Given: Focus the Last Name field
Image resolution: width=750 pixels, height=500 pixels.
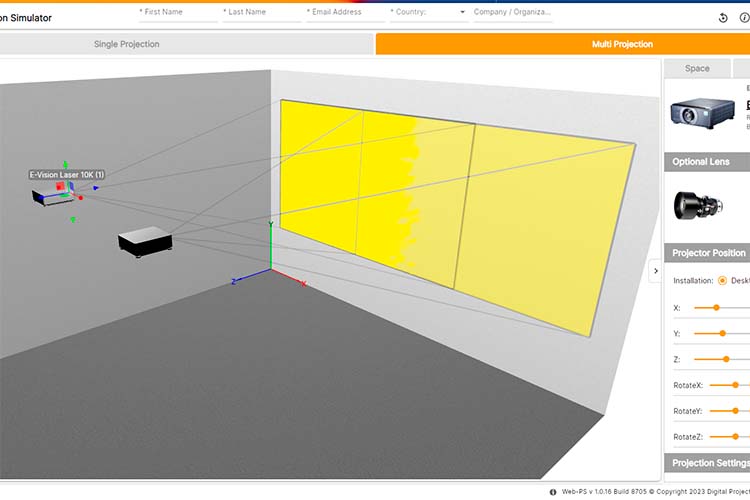Looking at the screenshot, I should [x=262, y=12].
